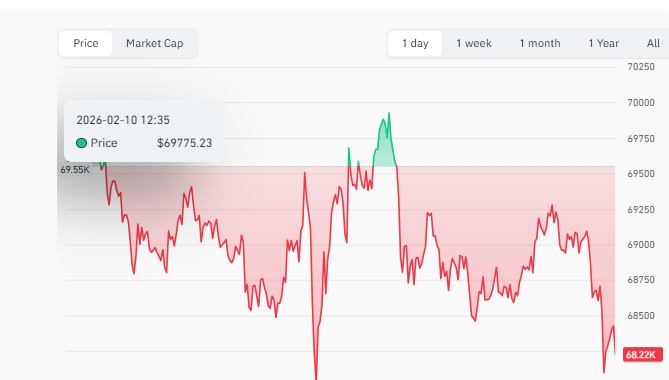Click the green peak of the chart
The width and height of the screenshot is (669, 380).
(x=389, y=114)
